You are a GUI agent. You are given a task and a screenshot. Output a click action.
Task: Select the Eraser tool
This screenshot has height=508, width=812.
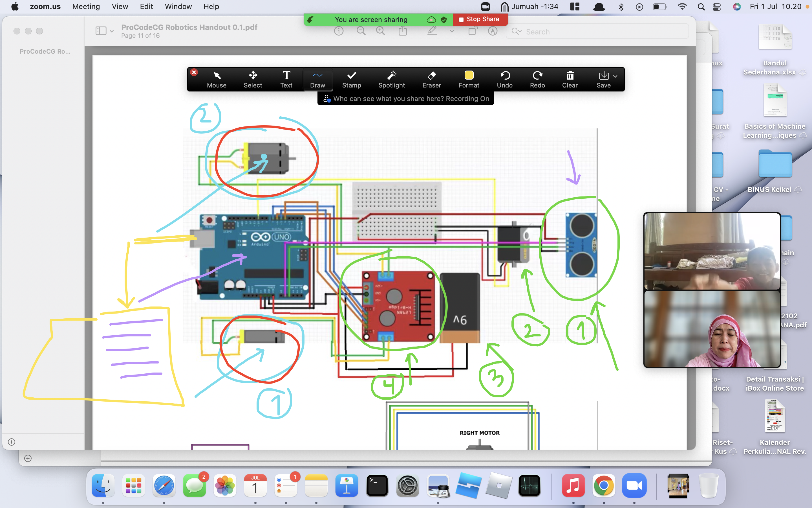coord(431,80)
